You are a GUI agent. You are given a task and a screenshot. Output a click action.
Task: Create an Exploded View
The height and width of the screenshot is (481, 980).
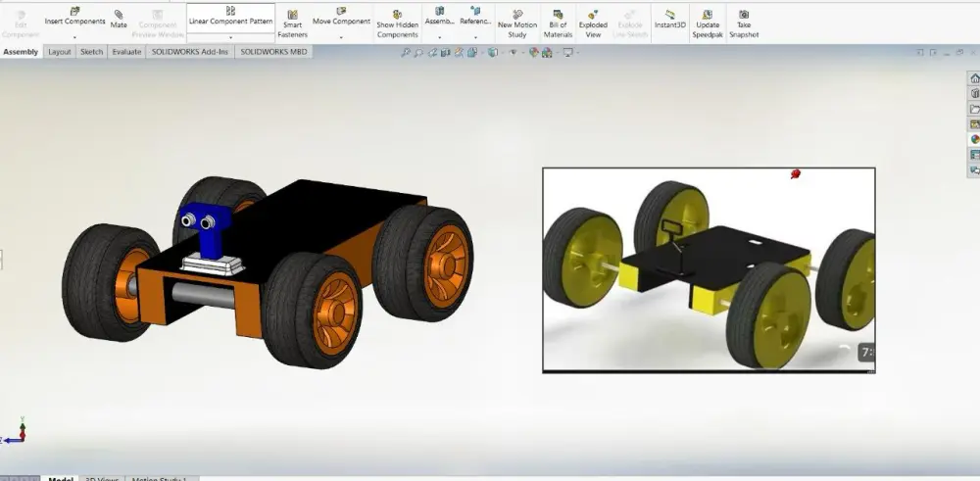pyautogui.click(x=593, y=24)
